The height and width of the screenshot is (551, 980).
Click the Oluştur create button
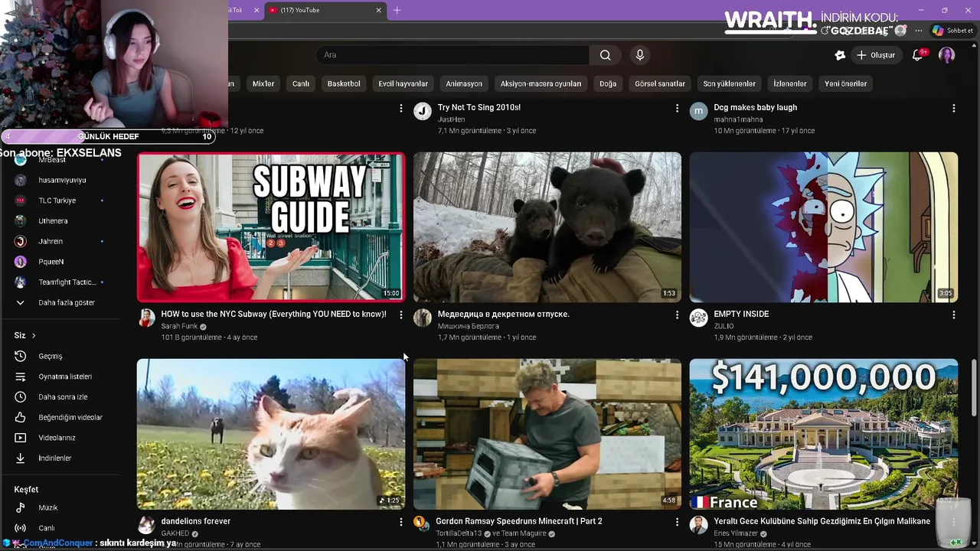click(x=875, y=55)
